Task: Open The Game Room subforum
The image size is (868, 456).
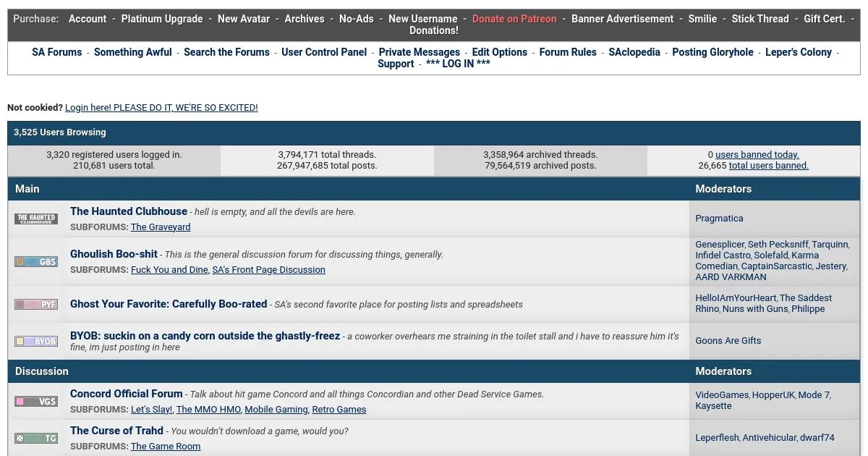Action: [166, 446]
